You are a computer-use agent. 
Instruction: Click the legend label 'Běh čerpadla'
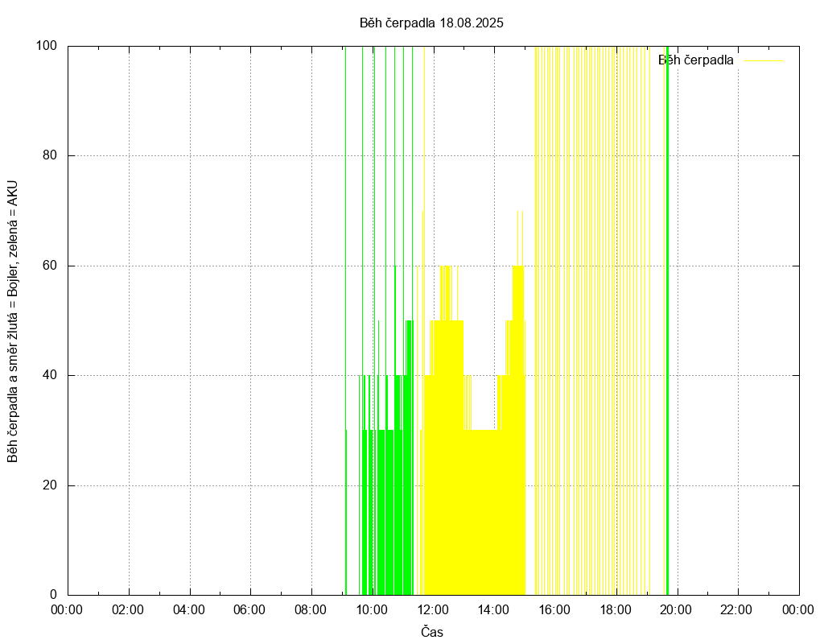pos(696,60)
